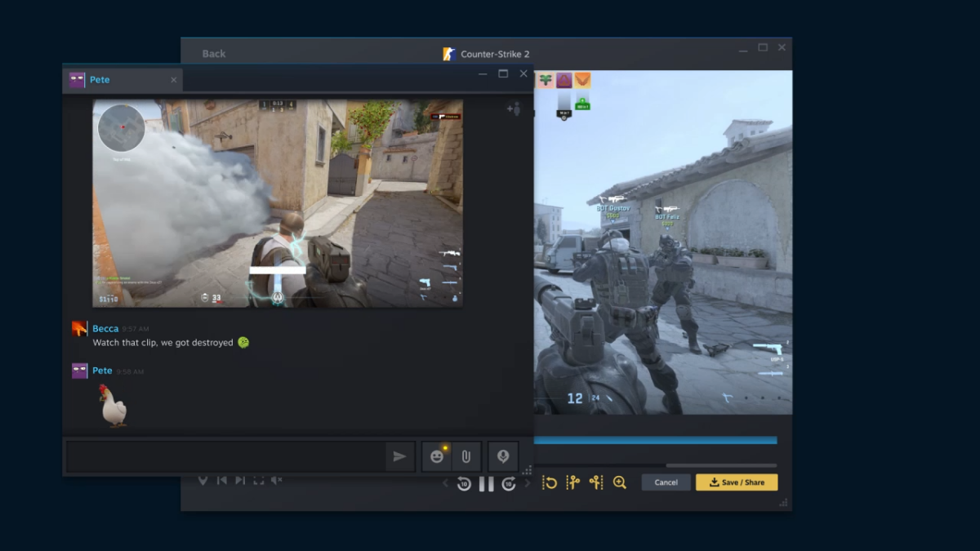The height and width of the screenshot is (551, 980).
Task: Click the timeline zoom magnifier icon
Action: 620,482
